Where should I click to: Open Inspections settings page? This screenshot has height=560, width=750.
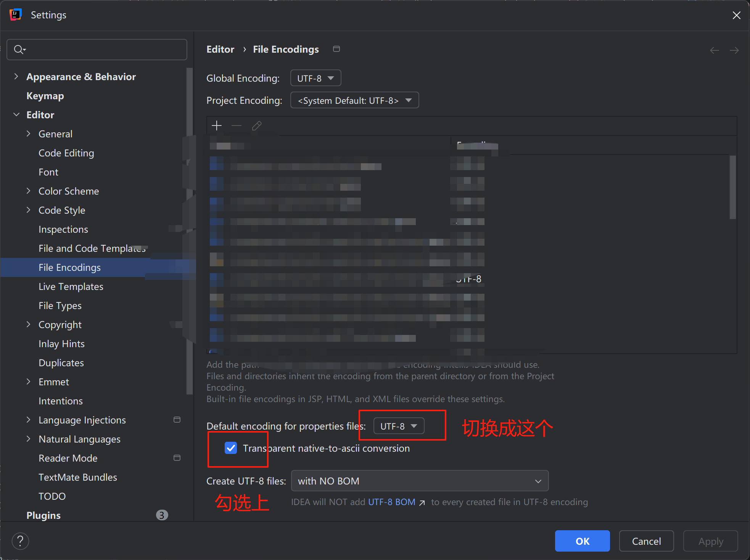[63, 229]
